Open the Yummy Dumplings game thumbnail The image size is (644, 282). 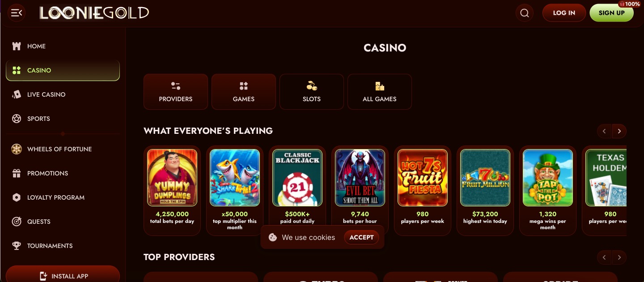172,178
